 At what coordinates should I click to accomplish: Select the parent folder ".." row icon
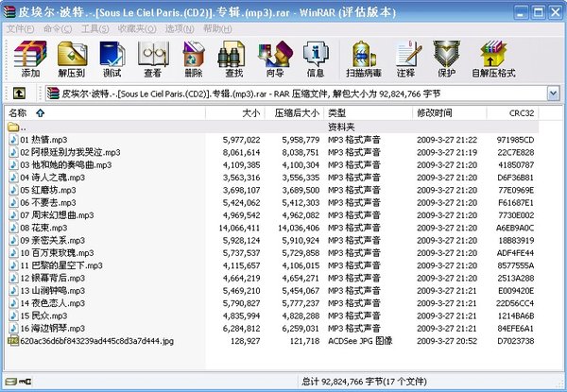[x=13, y=127]
